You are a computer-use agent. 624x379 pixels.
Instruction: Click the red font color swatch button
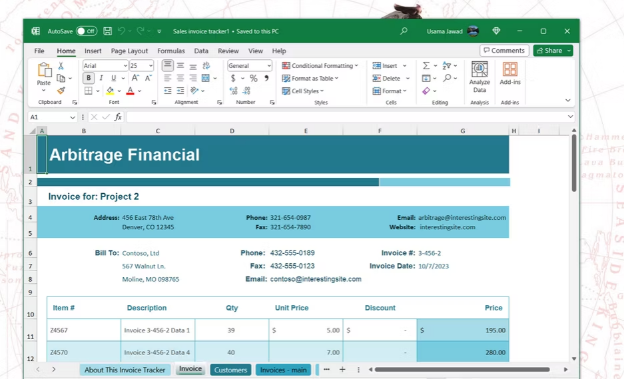(130, 91)
